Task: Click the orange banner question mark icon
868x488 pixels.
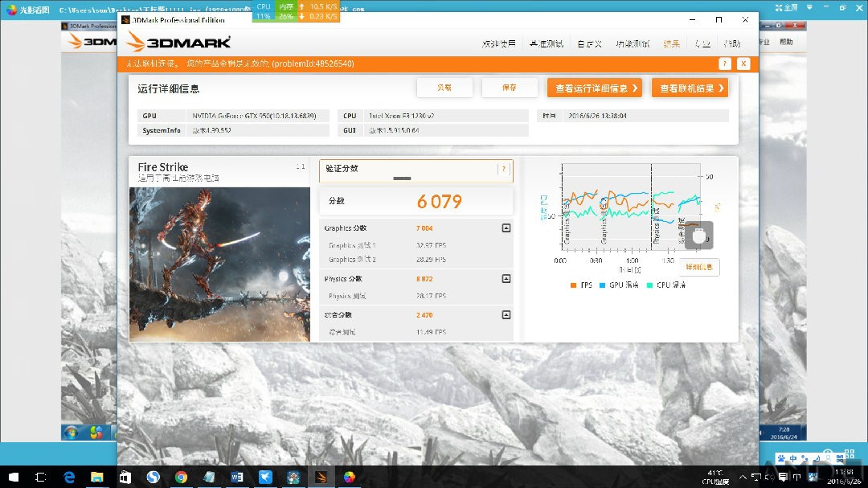Action: [x=725, y=64]
